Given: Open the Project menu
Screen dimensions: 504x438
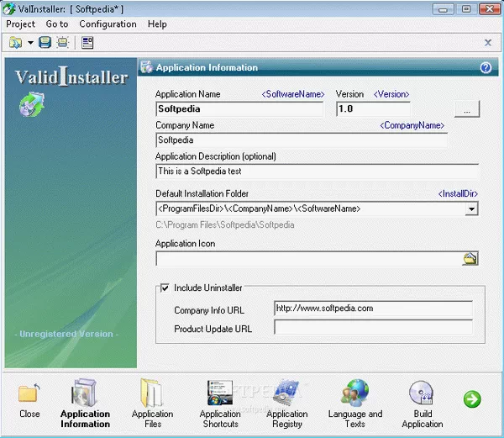Looking at the screenshot, I should pos(20,24).
